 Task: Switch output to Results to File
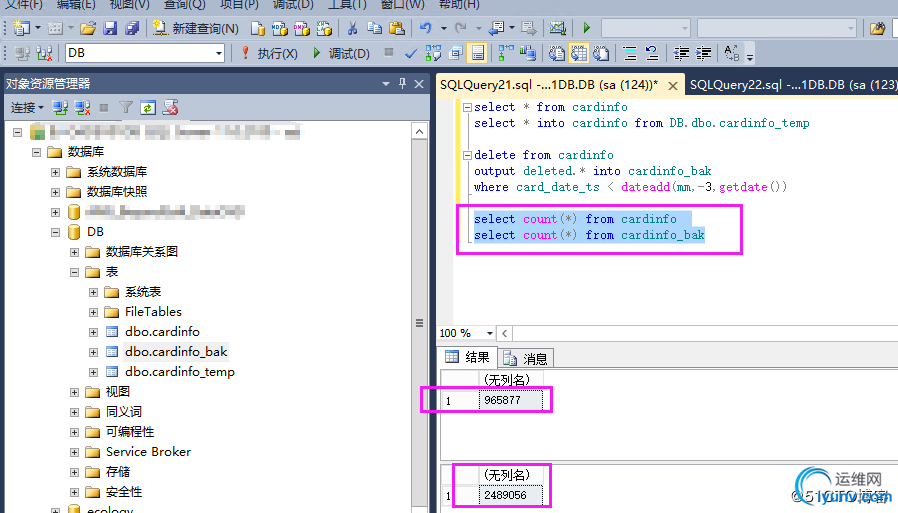(601, 53)
